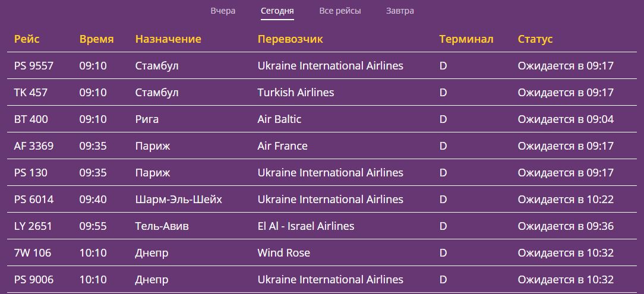The height and width of the screenshot is (294, 644).
Task: Click the Рейс column header
Action: click(27, 39)
